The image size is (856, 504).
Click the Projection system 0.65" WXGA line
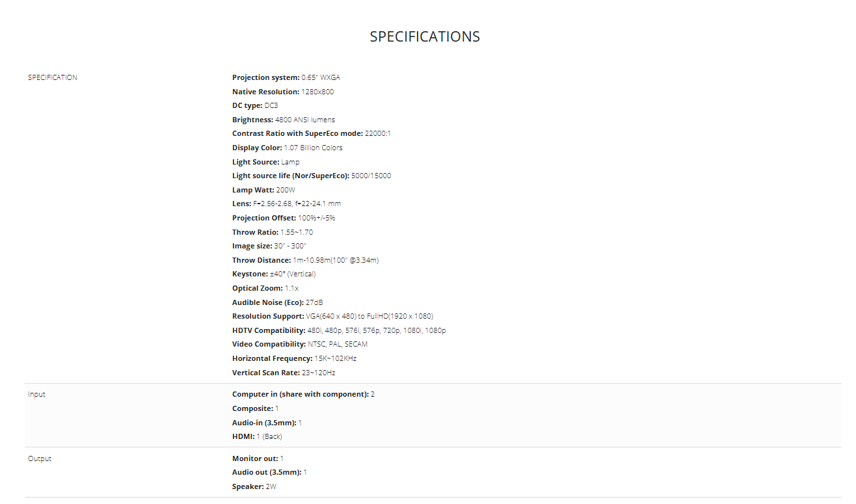[x=286, y=77]
